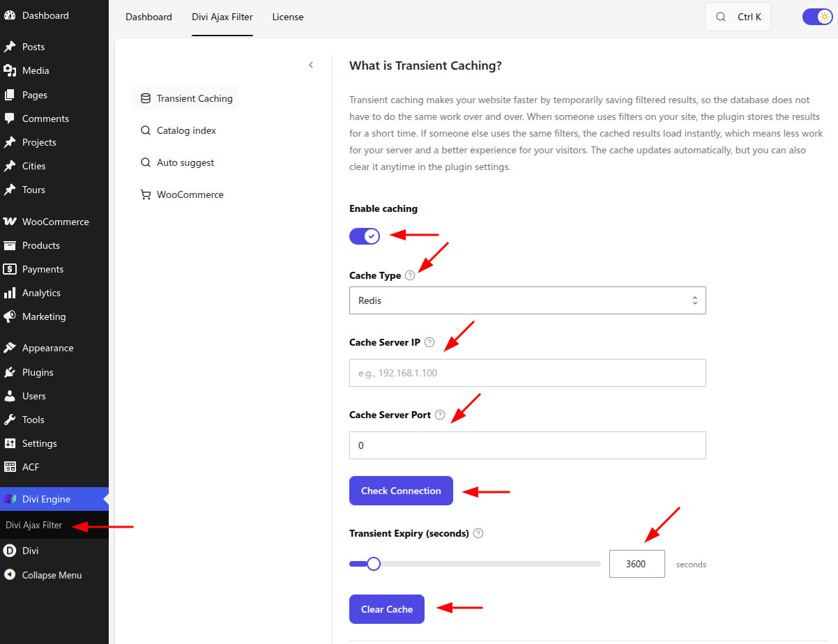Open the Transient Caching settings section
Image resolution: width=838 pixels, height=644 pixels.
[x=185, y=98]
